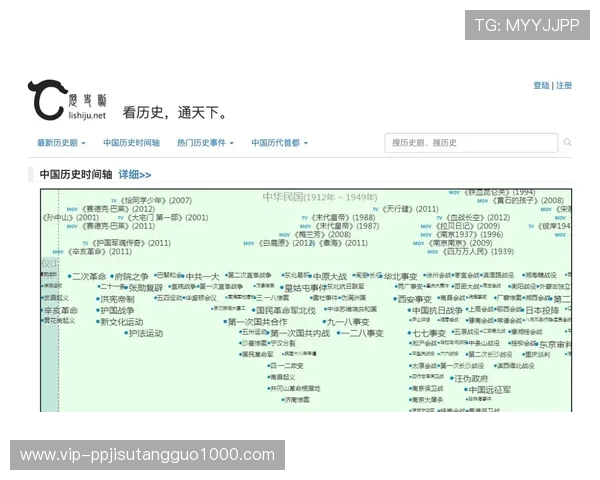
Task: Click the lishiju.net site logo
Action: pos(67,100)
